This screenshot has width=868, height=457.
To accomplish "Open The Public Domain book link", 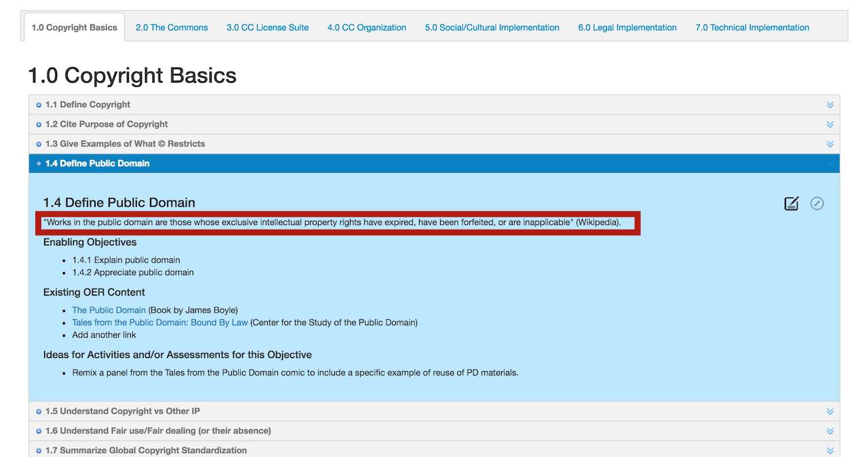I will point(108,310).
